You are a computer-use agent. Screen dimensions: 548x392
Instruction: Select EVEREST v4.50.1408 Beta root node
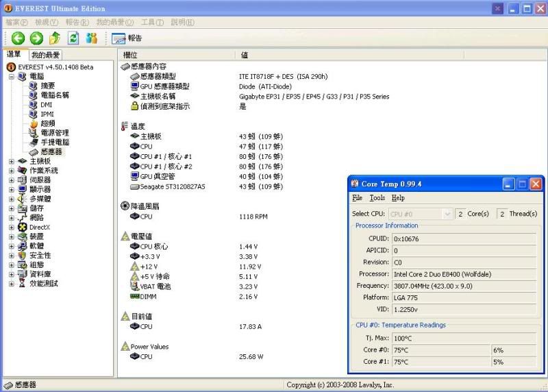[55, 66]
